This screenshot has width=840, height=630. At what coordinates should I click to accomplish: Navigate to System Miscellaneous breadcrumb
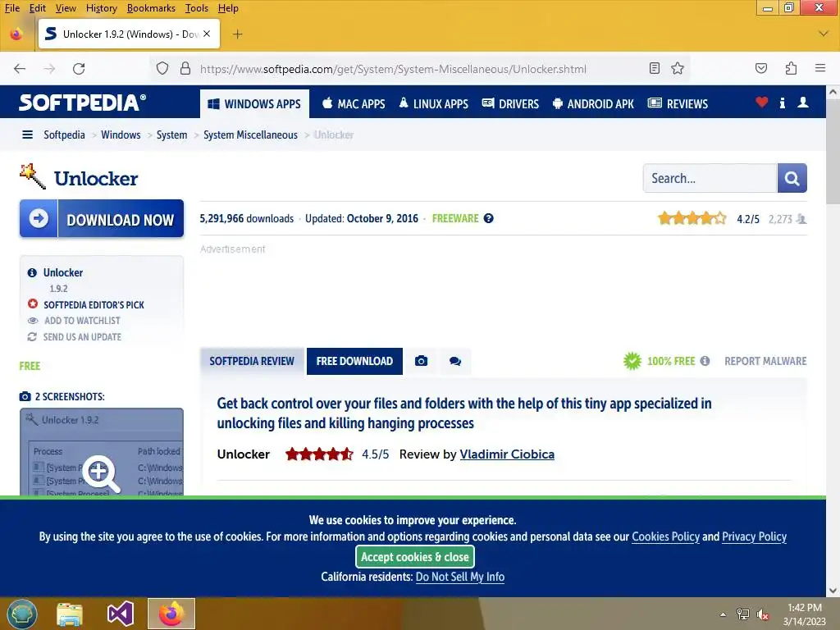(x=250, y=135)
